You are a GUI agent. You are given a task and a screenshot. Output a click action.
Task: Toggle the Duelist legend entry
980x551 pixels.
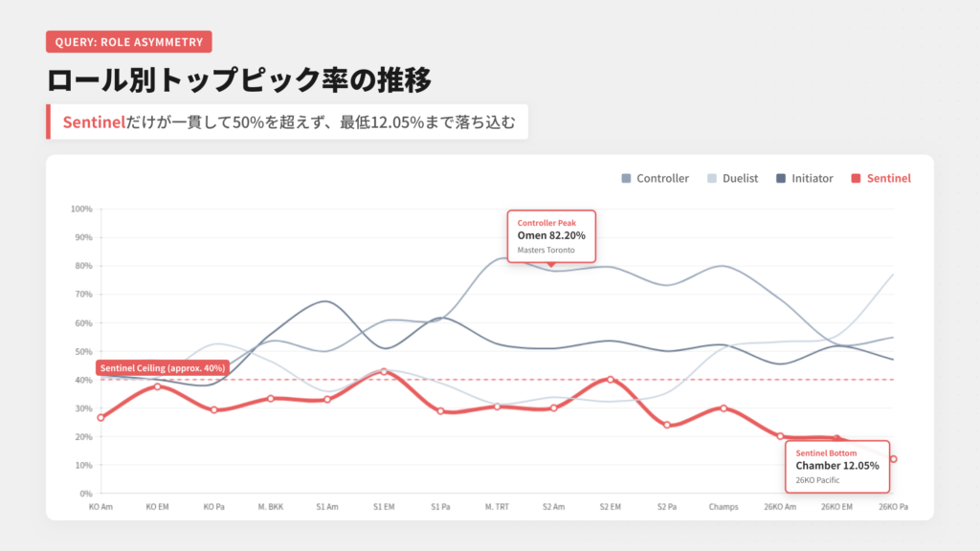(x=733, y=178)
